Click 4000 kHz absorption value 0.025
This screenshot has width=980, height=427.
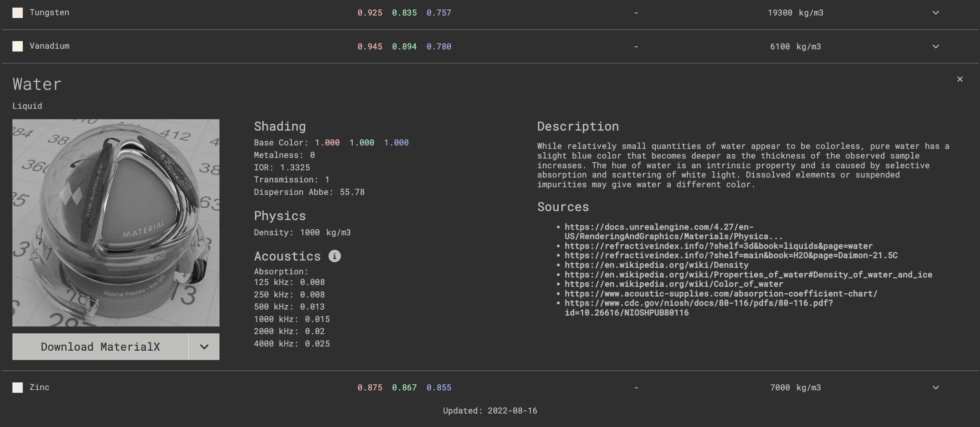(x=317, y=344)
